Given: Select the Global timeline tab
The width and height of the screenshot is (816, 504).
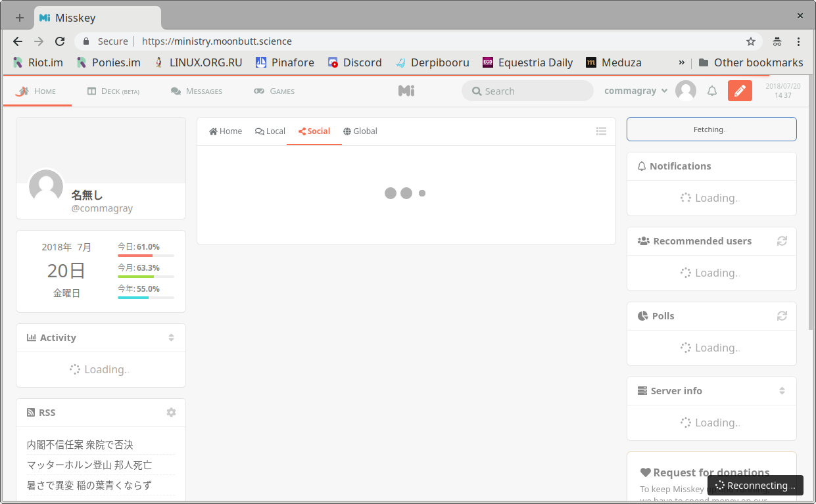Looking at the screenshot, I should pos(360,131).
